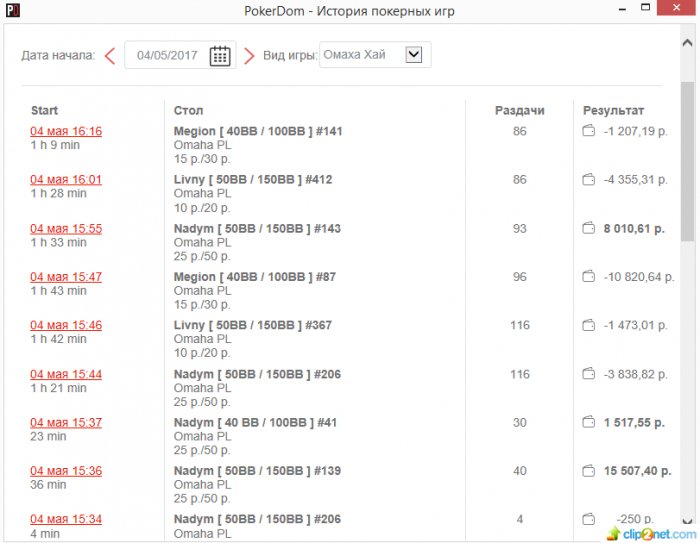This screenshot has height=543, width=700.
Task: Open session 04 мая 15:46
Action: click(x=66, y=325)
